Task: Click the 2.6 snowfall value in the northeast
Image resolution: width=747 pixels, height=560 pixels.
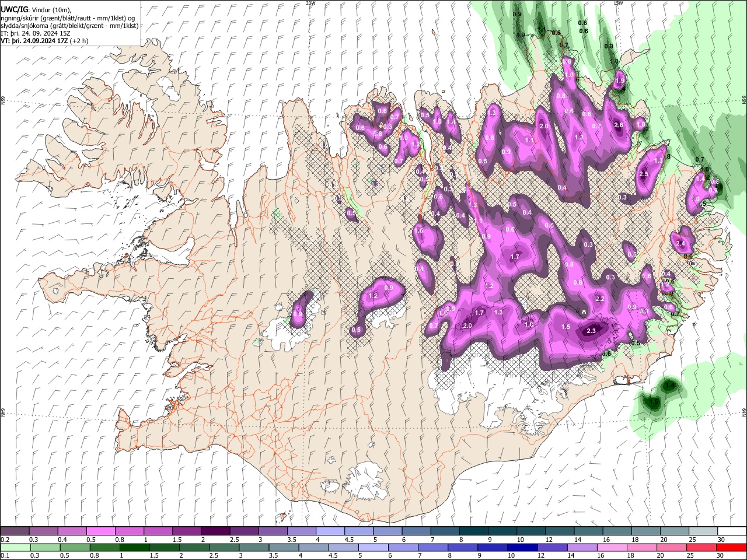Action: (619, 125)
